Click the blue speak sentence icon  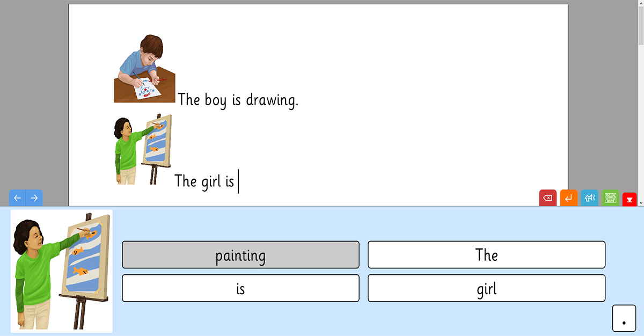click(x=589, y=198)
